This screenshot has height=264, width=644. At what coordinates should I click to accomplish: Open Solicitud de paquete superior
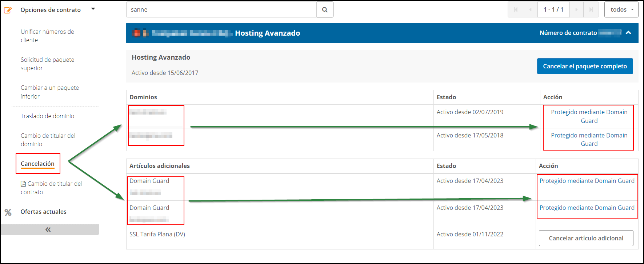pos(47,64)
